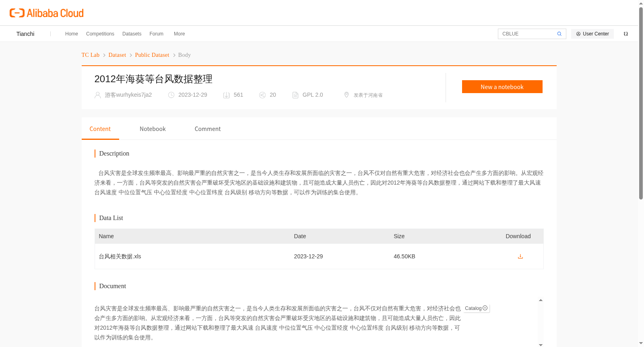Click the clock icon by 2023-12-29
The image size is (644, 347).
click(171, 95)
